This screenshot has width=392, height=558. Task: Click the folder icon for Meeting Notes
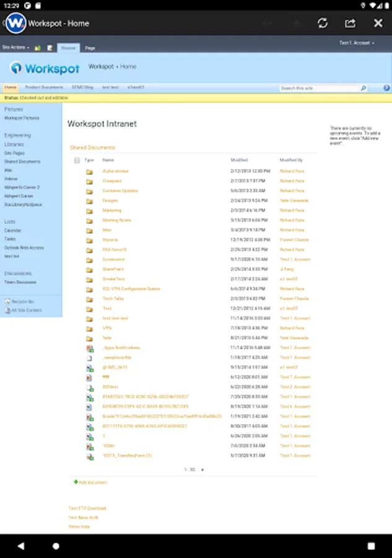coord(89,221)
